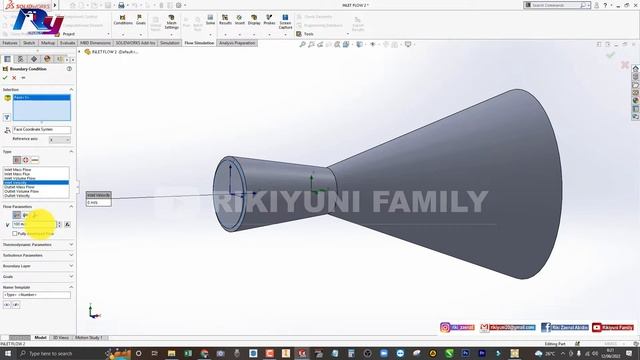The height and width of the screenshot is (360, 640).
Task: Switch to the Analysis Preparation tab
Action: 237,43
